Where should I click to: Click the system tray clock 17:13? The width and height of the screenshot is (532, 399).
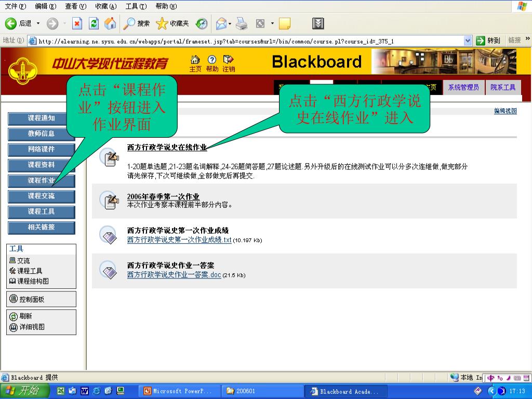[517, 391]
